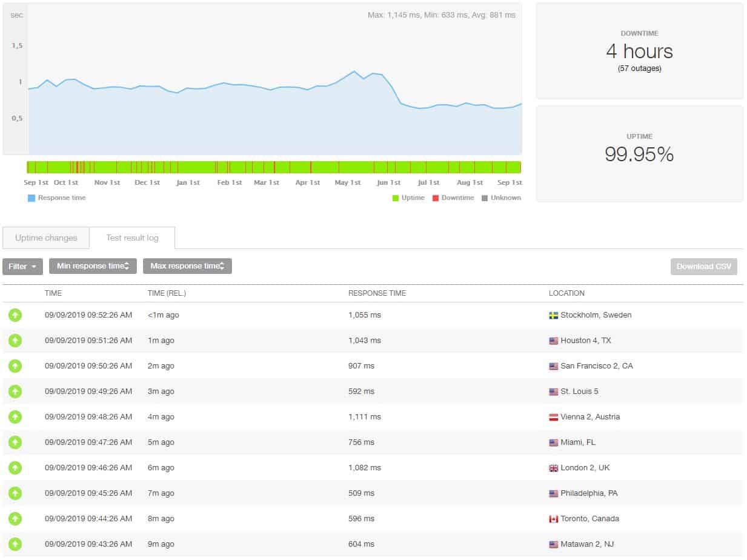Click the green up-status icon for 09:47:26 AM row
The image size is (747, 560).
click(x=15, y=442)
